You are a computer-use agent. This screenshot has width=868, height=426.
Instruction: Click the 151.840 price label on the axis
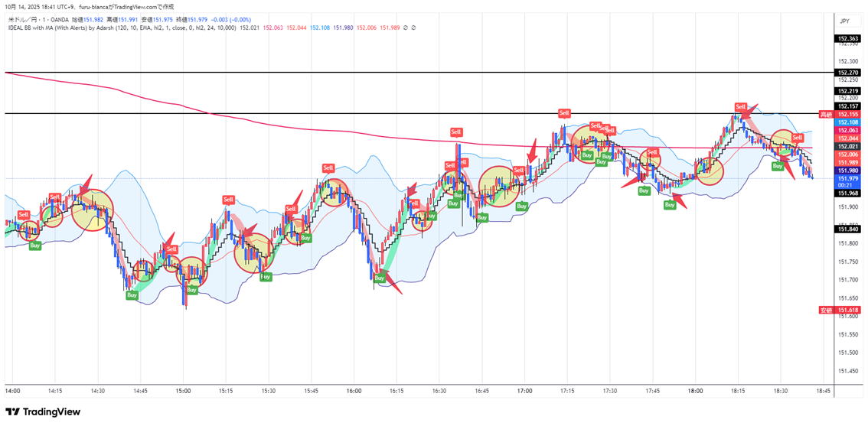pyautogui.click(x=849, y=229)
